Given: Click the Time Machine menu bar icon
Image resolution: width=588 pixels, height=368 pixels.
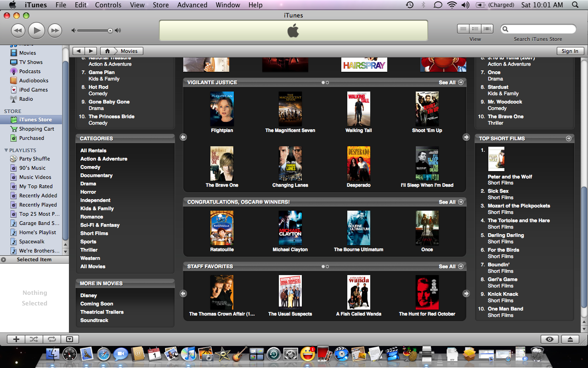Looking at the screenshot, I should pos(410,5).
